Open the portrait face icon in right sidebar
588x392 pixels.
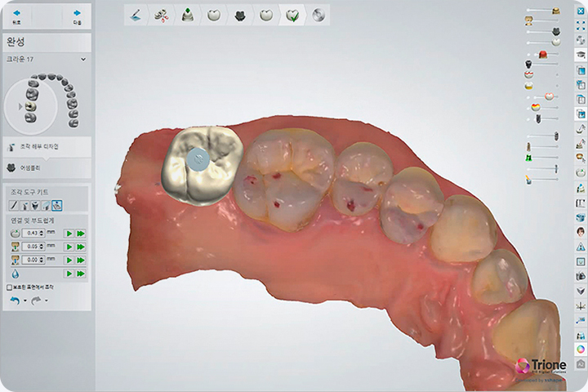click(581, 232)
